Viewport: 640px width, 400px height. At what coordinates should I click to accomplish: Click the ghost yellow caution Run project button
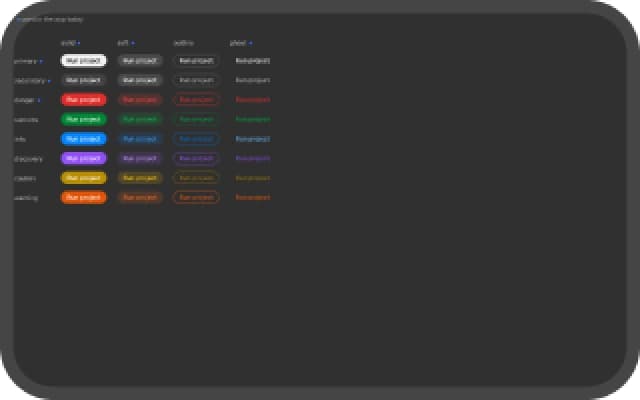pyautogui.click(x=253, y=178)
